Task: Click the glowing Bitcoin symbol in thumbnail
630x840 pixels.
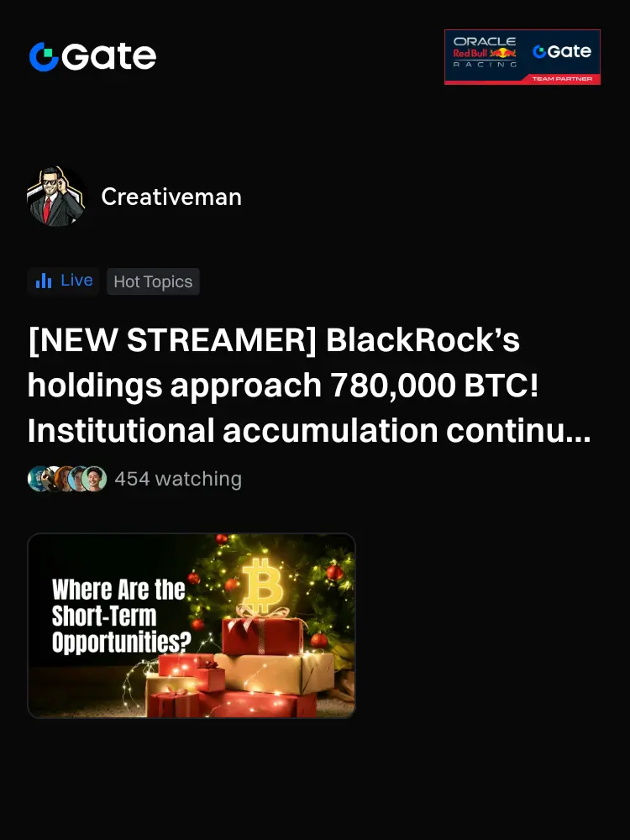Action: coord(261,585)
